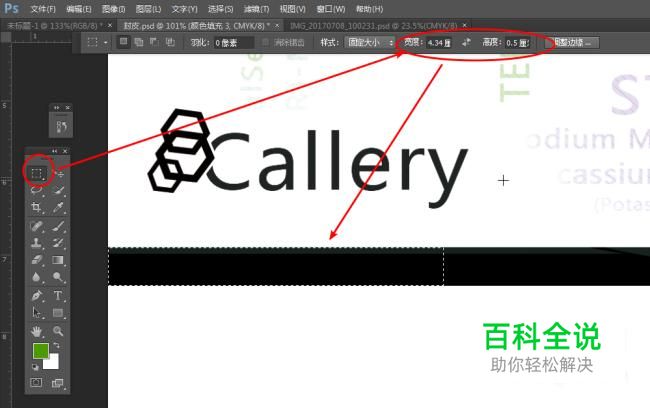Choose Subtract from Selection mode
Image resolution: width=650 pixels, height=408 pixels.
[154, 42]
